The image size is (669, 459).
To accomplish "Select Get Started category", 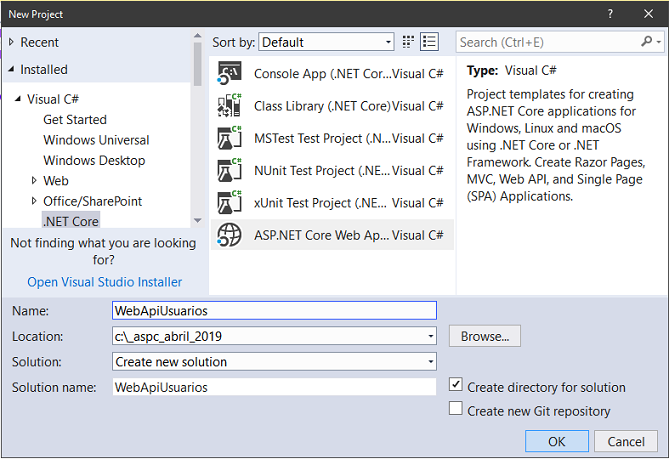I will click(x=75, y=119).
